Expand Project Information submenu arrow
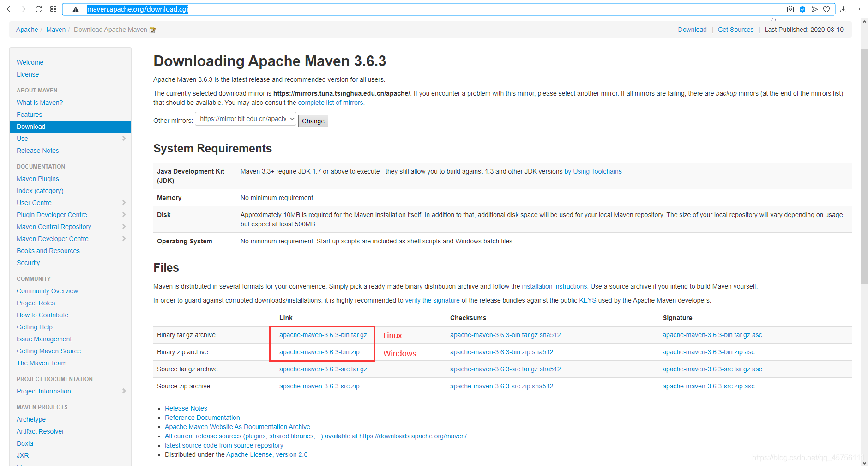The image size is (868, 466). click(x=124, y=391)
